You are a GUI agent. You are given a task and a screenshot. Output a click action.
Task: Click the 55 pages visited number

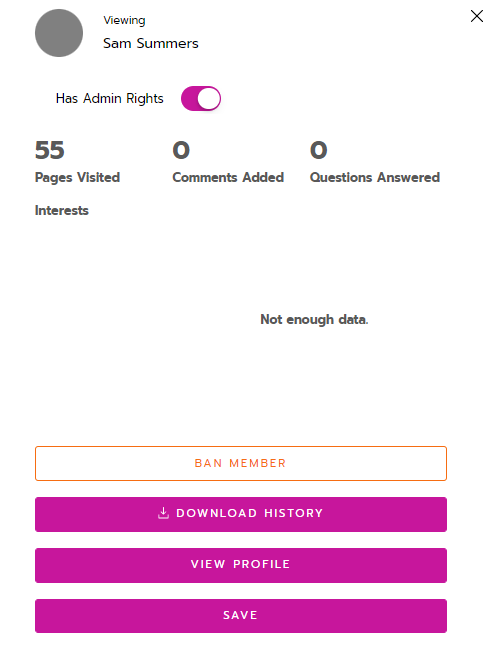coord(50,150)
